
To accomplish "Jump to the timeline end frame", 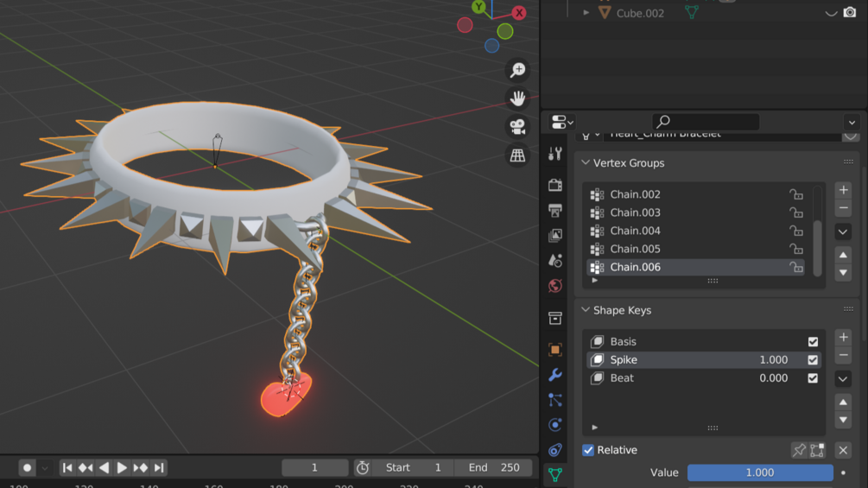I will 159,468.
